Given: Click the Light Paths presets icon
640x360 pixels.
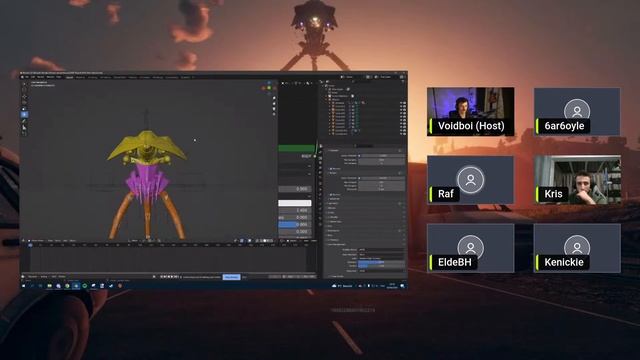Looking at the screenshot, I should (400, 203).
